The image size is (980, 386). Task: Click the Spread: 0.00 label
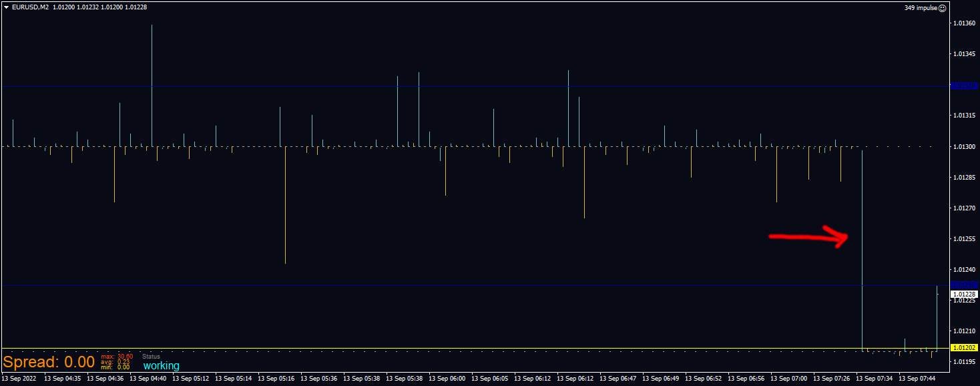click(x=49, y=363)
